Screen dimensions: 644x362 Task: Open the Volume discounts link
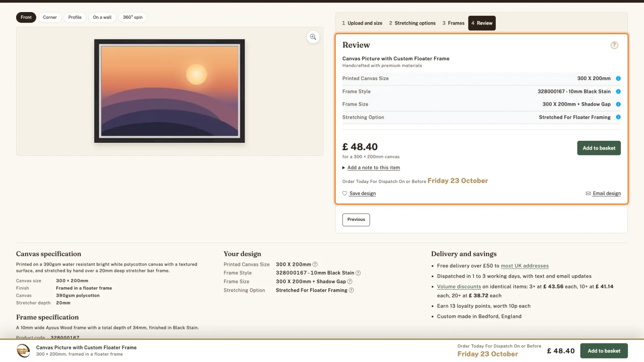[459, 287]
